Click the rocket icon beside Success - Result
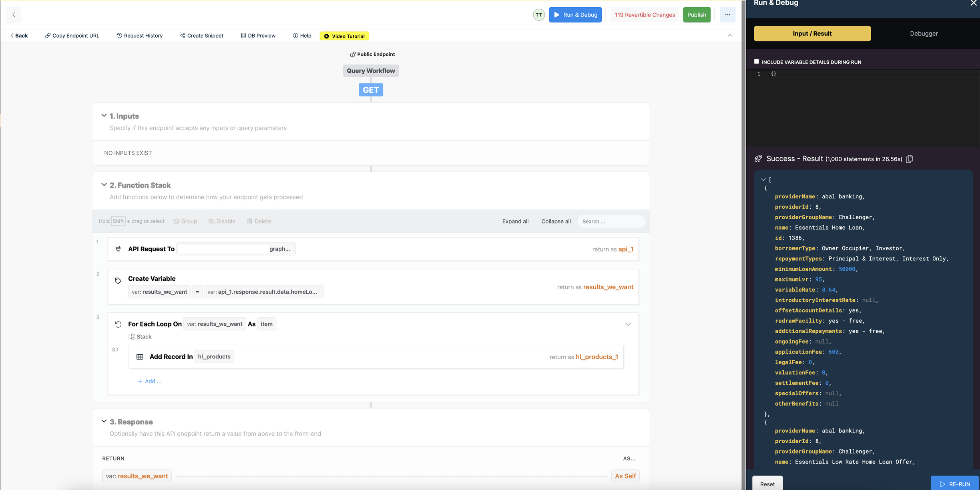 tap(758, 159)
